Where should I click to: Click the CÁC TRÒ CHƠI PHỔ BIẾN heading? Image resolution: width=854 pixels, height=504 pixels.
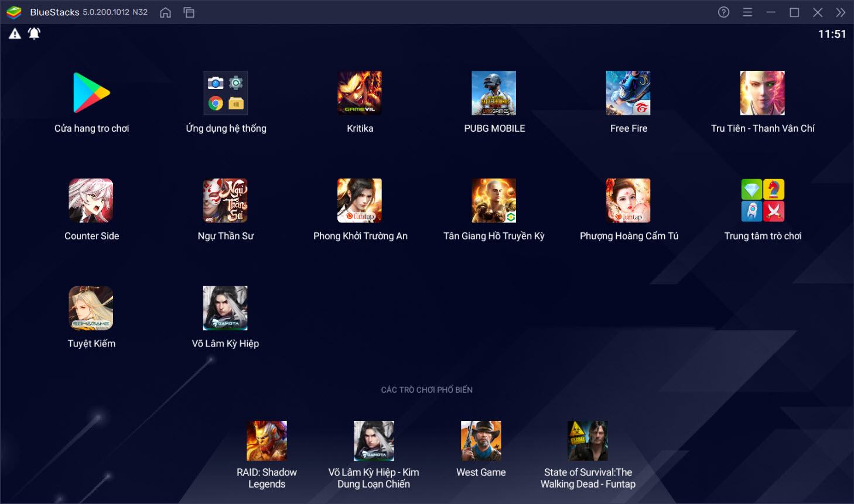point(426,390)
